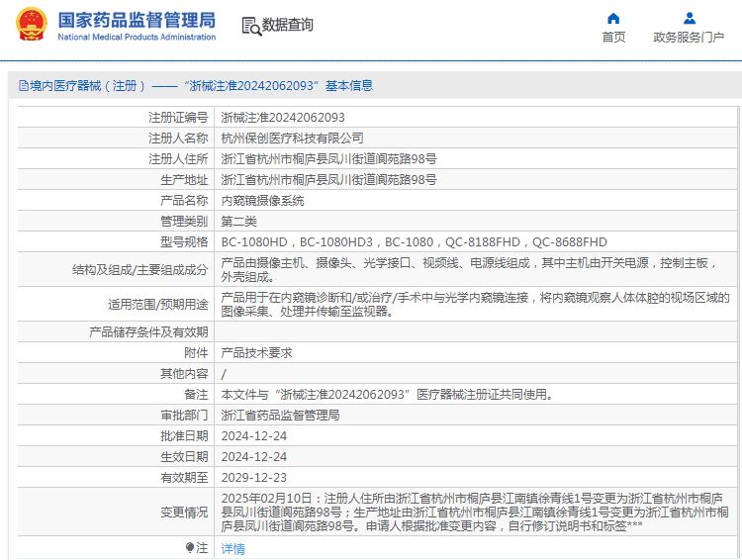Click the house icon above 首页

click(x=613, y=18)
